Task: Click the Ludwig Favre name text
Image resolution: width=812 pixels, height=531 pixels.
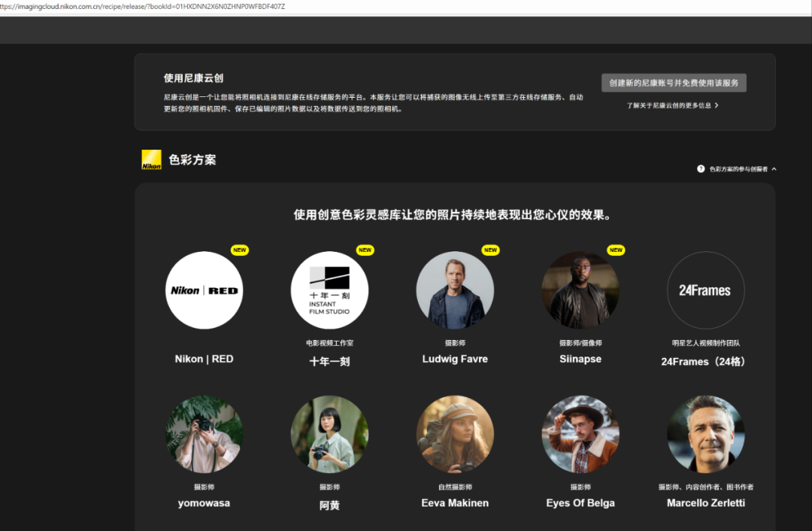Action: point(455,359)
